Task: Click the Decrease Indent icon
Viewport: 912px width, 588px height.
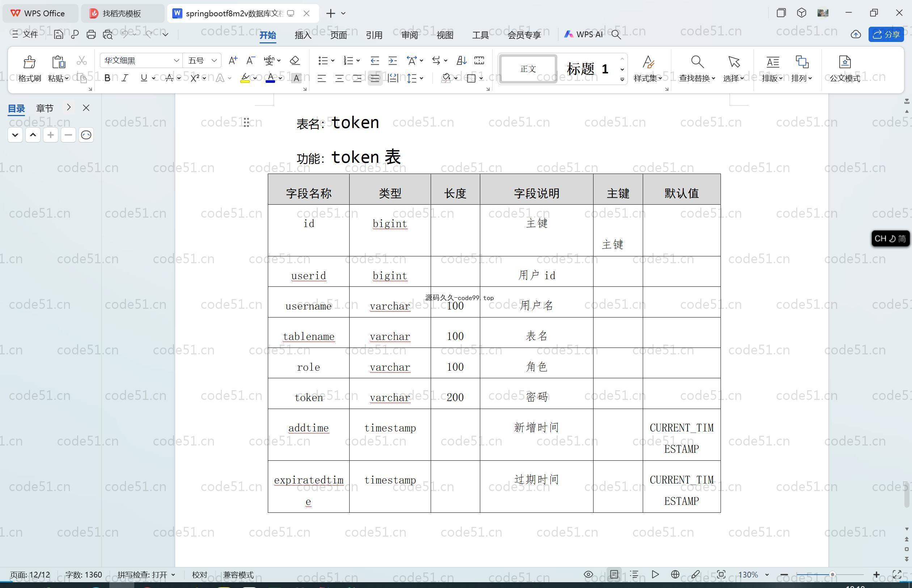Action: (x=375, y=60)
